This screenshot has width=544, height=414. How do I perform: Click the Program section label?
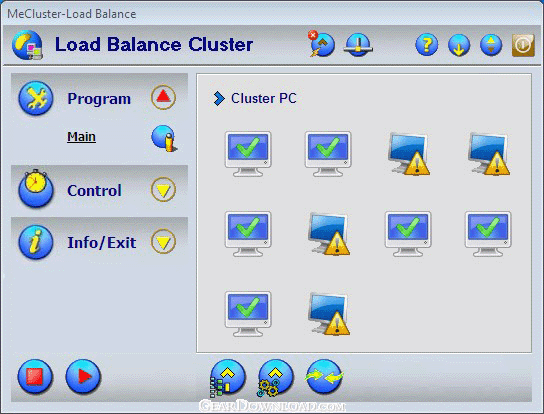pos(99,99)
